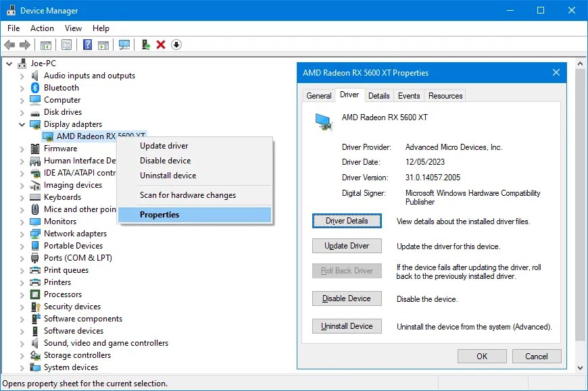Screen dimensions: 588x391
Task: Click the Driver Details button
Action: pyautogui.click(x=347, y=221)
